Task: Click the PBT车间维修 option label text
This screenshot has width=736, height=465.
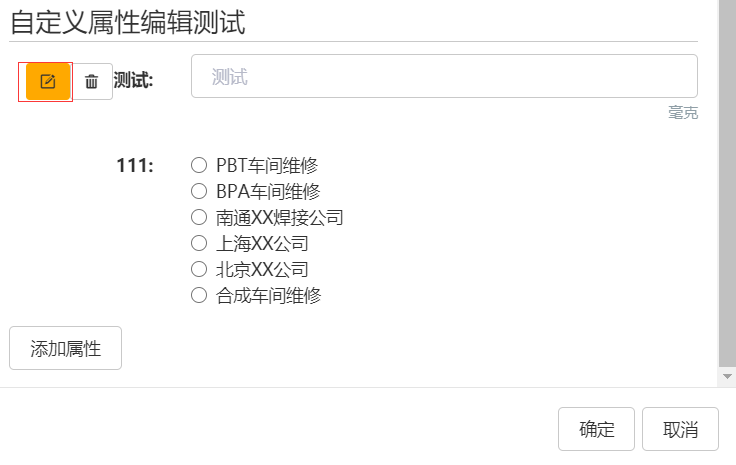Action: coord(267,166)
